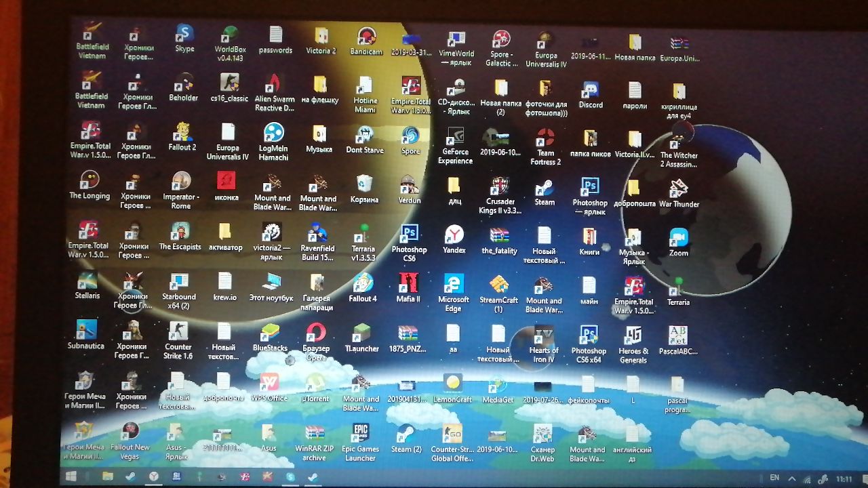
Task: Open File Explorer from the taskbar
Action: [108, 476]
